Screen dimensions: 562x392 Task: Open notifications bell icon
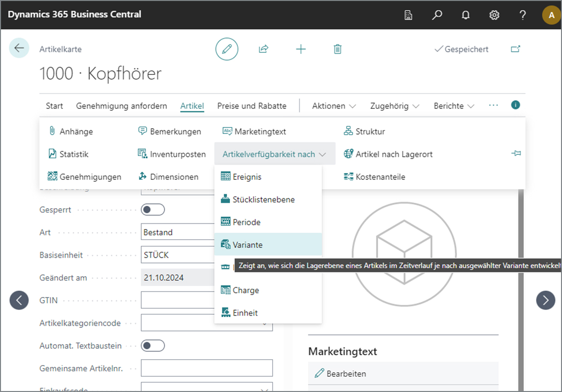[x=465, y=15]
